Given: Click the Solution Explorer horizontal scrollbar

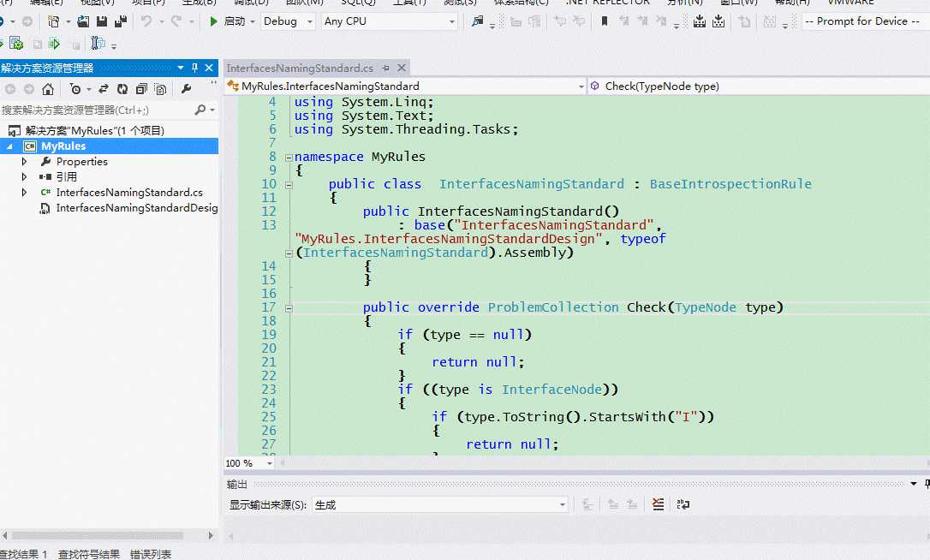Looking at the screenshot, I should point(98,535).
